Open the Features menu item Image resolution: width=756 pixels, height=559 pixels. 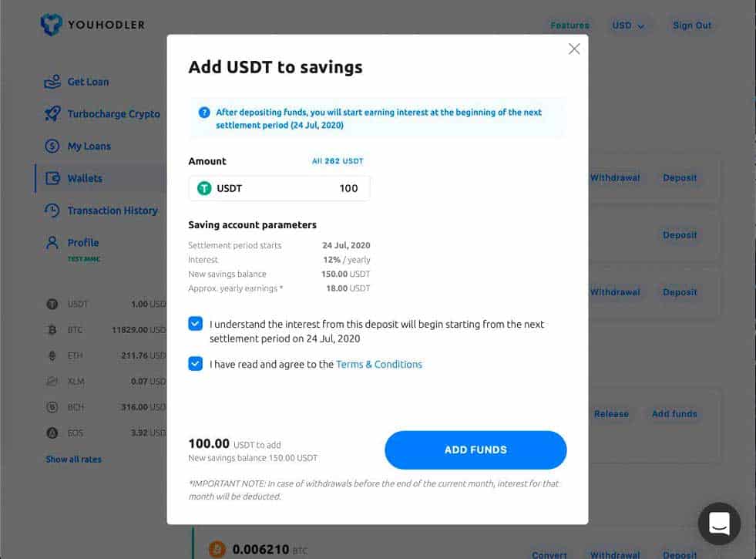click(570, 25)
